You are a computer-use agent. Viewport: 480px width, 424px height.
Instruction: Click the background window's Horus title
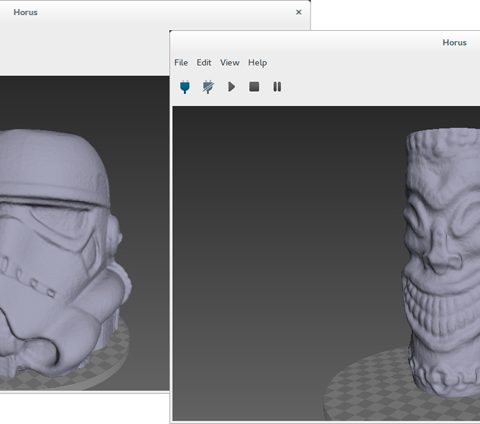[25, 12]
